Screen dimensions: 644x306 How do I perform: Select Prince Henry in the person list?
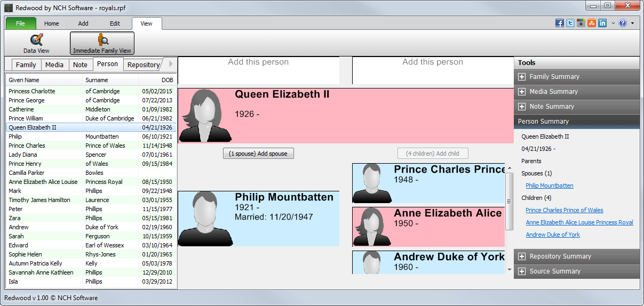[24, 164]
